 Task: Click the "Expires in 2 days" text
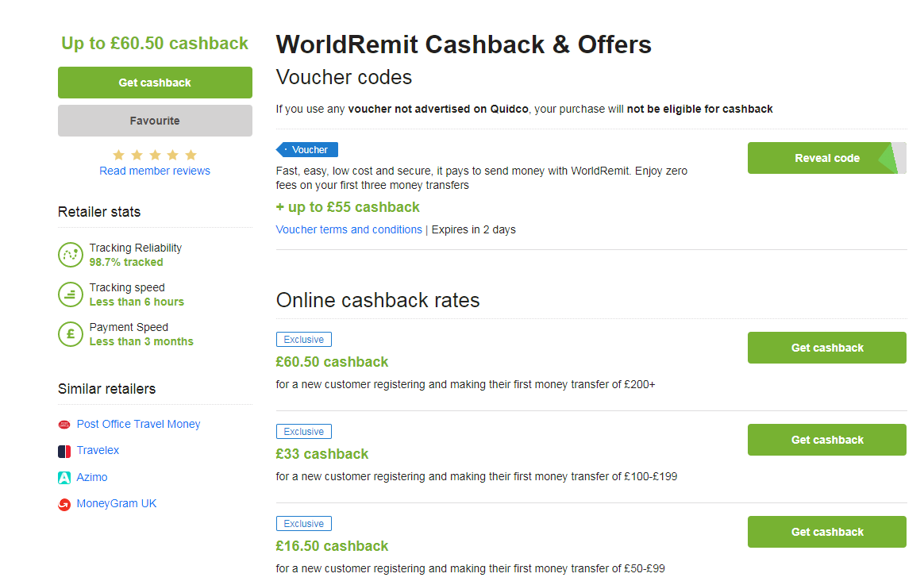pyautogui.click(x=473, y=229)
